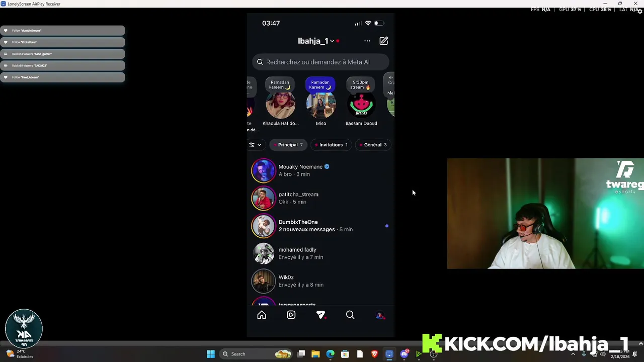Open the date and time 2/18/2026 clock
The image size is (644, 362).
[x=620, y=354]
